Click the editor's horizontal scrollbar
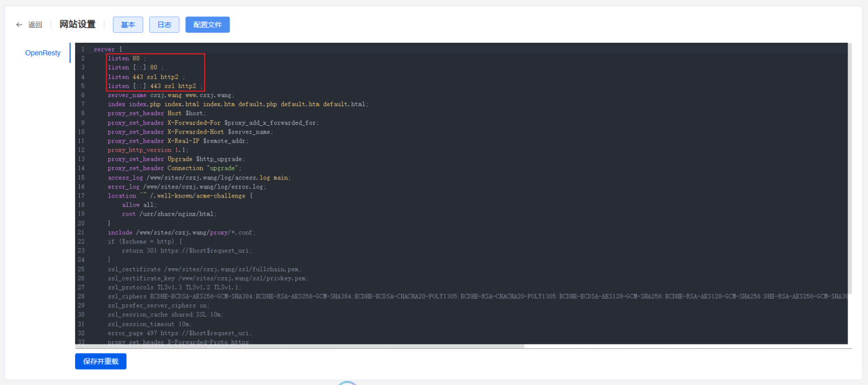This screenshot has width=868, height=385. pos(300,346)
